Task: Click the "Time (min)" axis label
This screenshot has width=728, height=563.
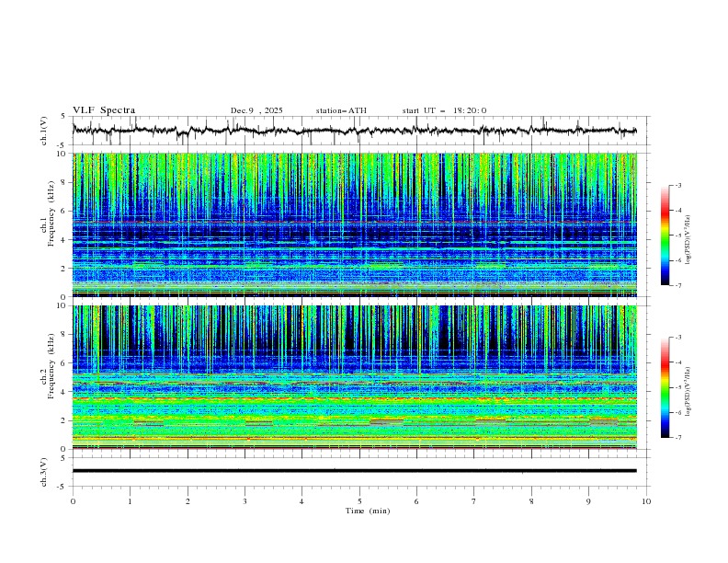Action: pos(368,511)
